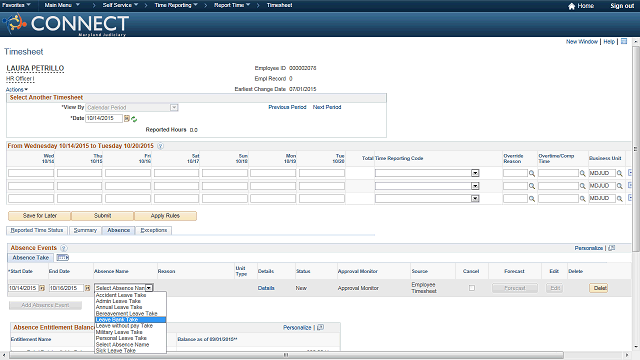Open Override Reason lookup in second timesheet row
The height and width of the screenshot is (360, 640).
(532, 186)
